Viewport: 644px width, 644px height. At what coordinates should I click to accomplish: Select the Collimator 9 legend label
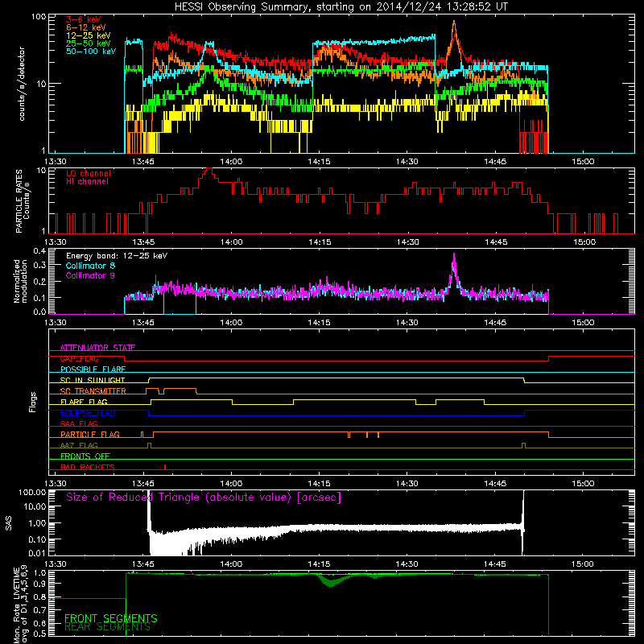(x=90, y=275)
